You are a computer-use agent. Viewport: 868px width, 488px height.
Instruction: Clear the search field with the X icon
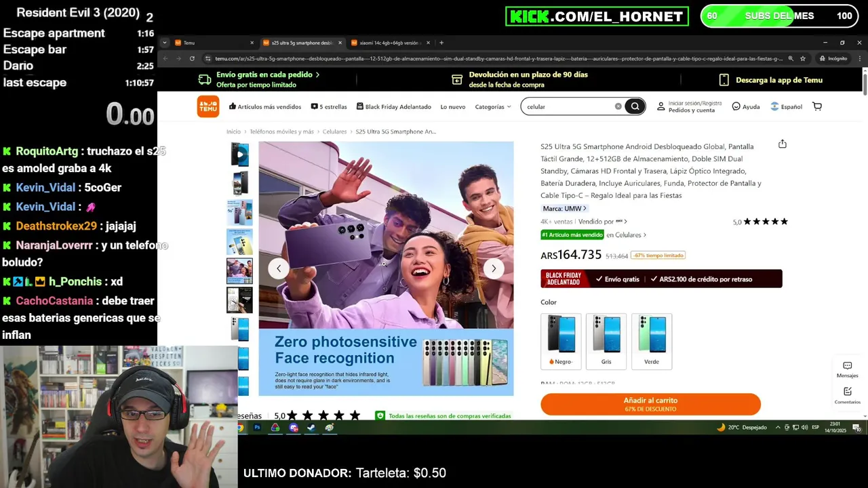point(618,106)
